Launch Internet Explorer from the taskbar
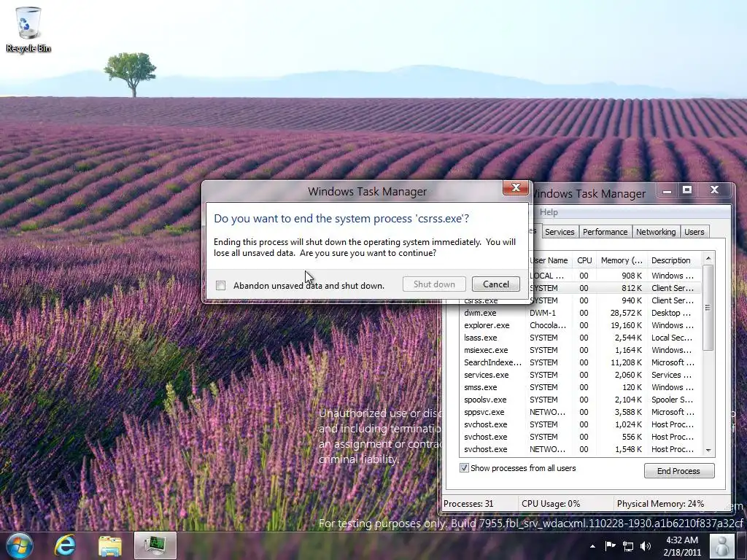The width and height of the screenshot is (747, 560). pos(65,545)
